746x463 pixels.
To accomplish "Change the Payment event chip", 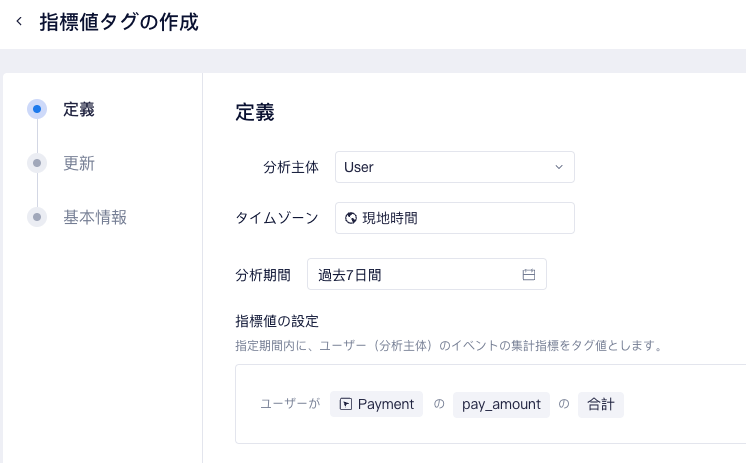I will click(x=376, y=404).
